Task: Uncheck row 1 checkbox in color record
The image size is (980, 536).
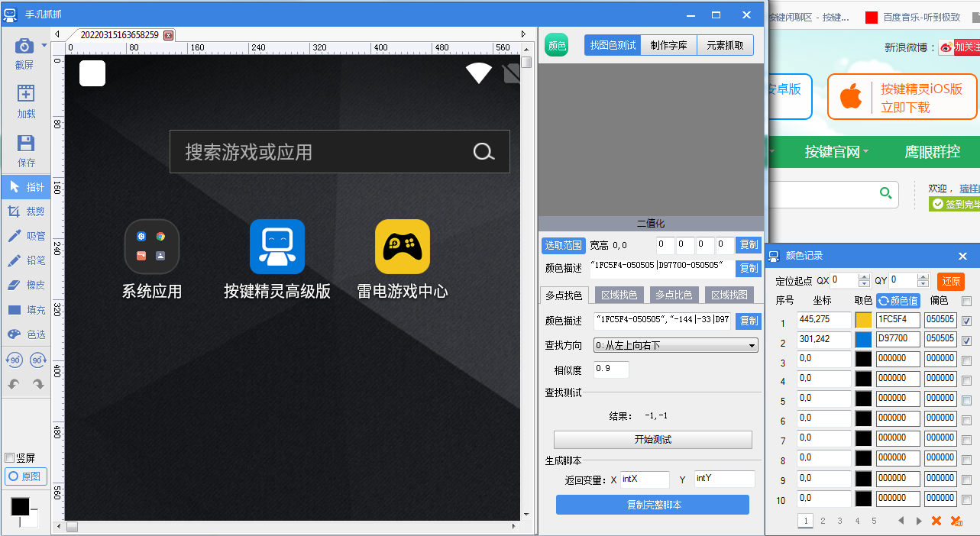Action: coord(966,321)
